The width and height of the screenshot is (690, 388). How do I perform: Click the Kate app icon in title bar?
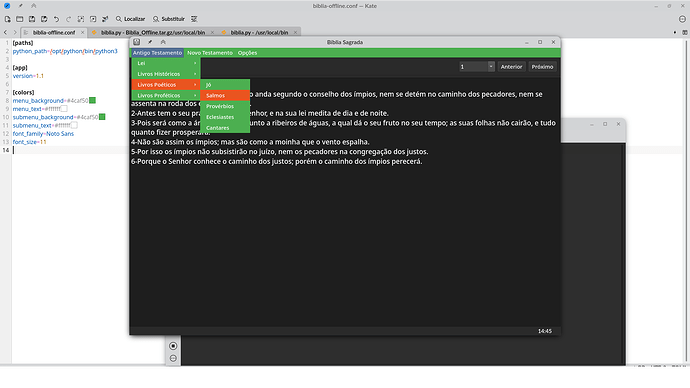[x=7, y=6]
